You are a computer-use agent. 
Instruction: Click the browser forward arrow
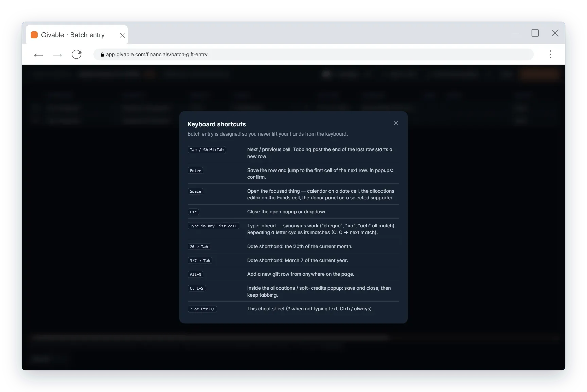57,55
